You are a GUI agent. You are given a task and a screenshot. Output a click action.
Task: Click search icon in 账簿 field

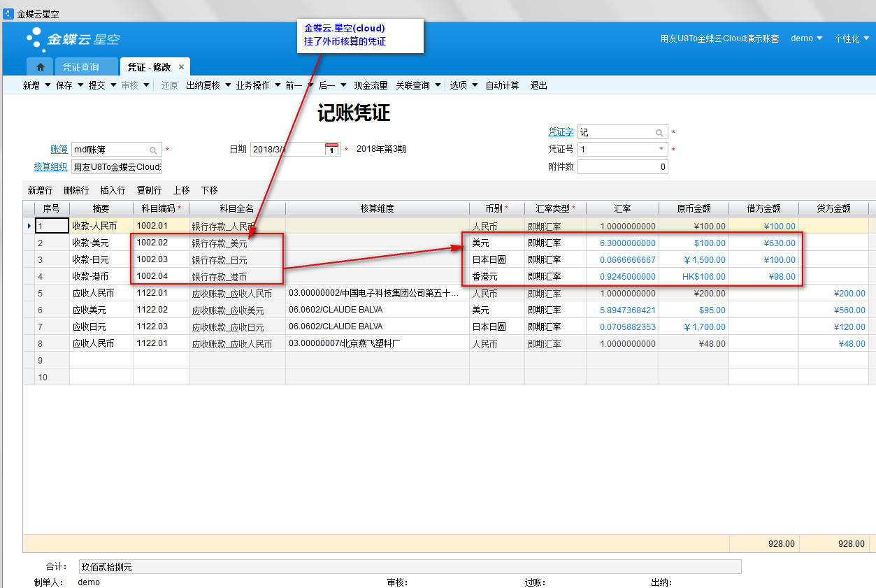click(153, 150)
